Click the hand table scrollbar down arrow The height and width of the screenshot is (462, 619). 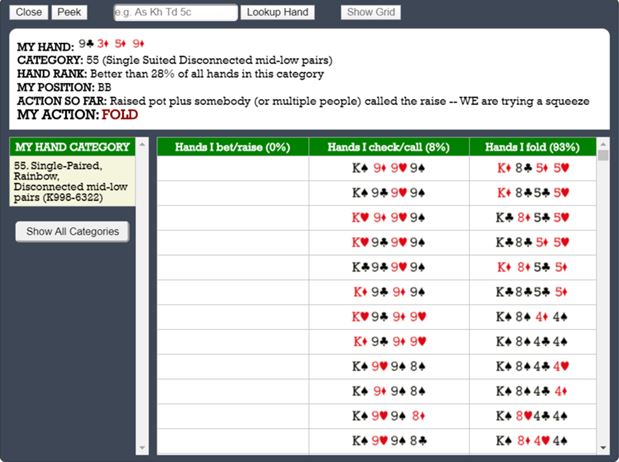pyautogui.click(x=603, y=448)
